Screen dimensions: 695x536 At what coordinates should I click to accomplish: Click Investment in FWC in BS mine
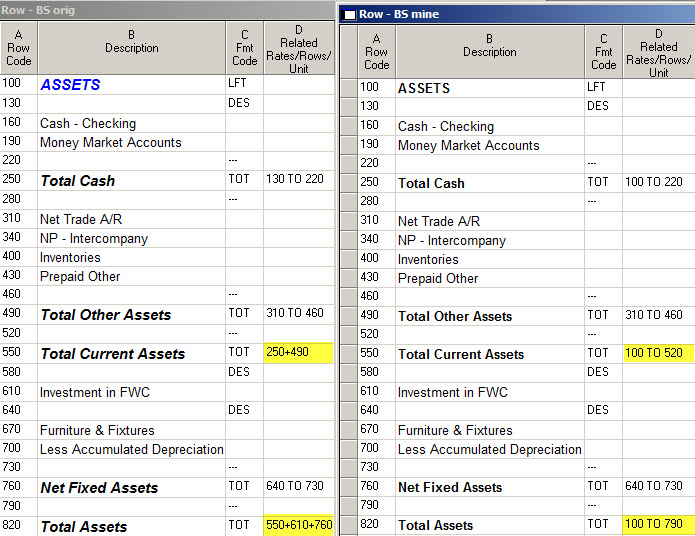(x=453, y=392)
